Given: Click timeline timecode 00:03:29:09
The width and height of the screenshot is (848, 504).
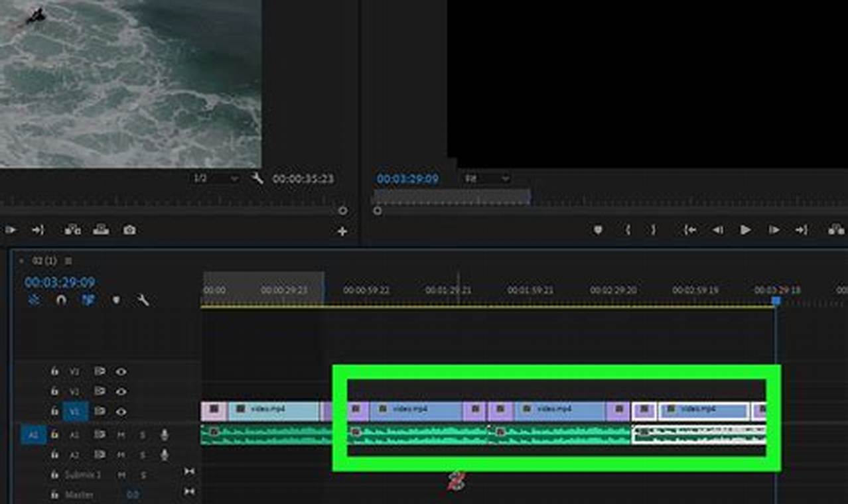Looking at the screenshot, I should point(60,282).
